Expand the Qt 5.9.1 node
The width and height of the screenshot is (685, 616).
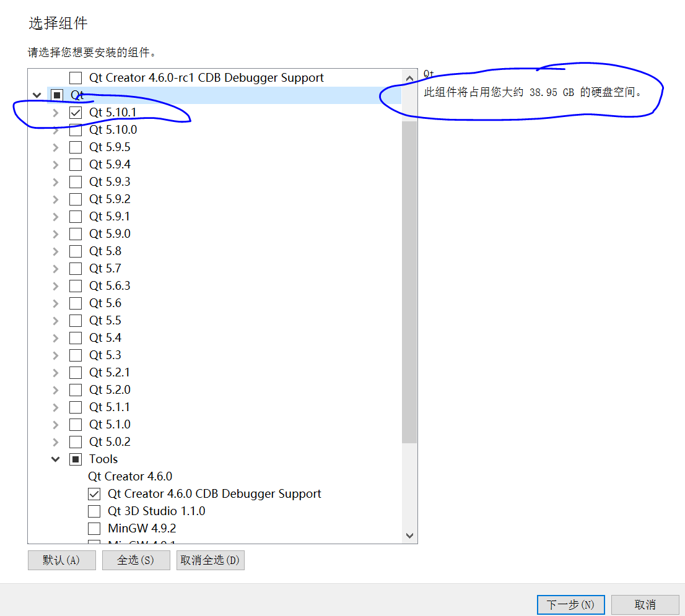click(56, 217)
